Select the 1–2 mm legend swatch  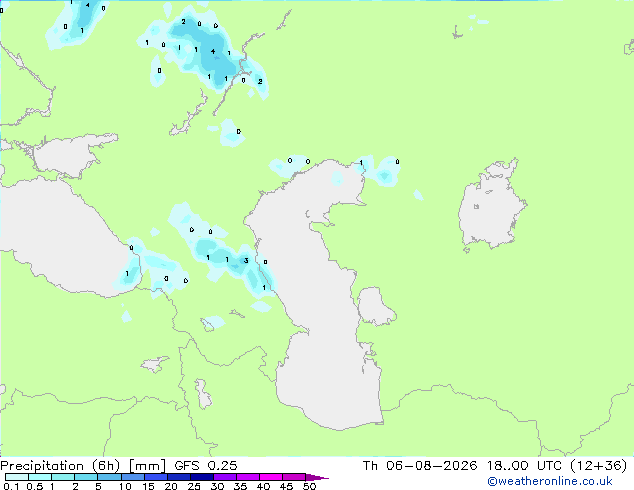click(x=63, y=477)
